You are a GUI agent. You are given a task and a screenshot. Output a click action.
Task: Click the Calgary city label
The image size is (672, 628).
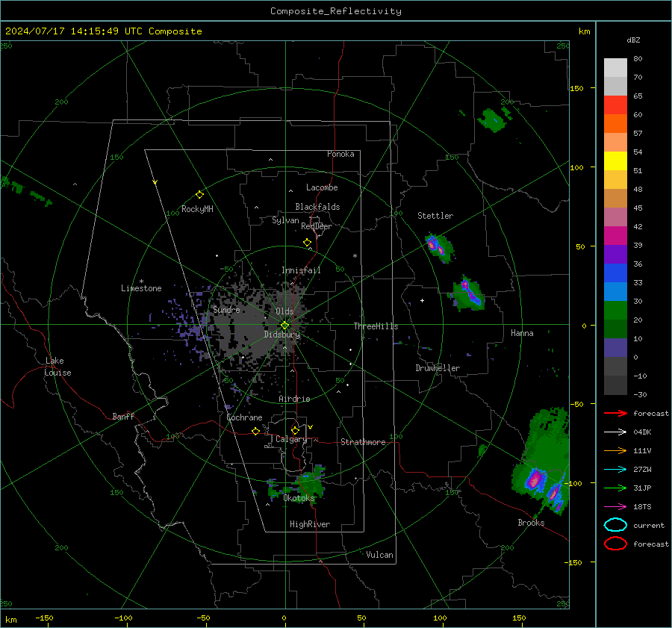pyautogui.click(x=291, y=439)
